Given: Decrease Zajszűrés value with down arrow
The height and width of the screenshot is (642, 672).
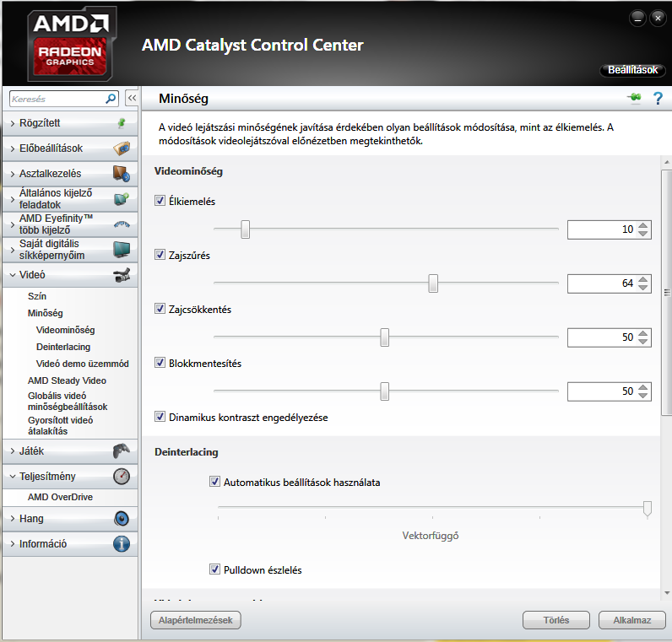Looking at the screenshot, I should (642, 288).
